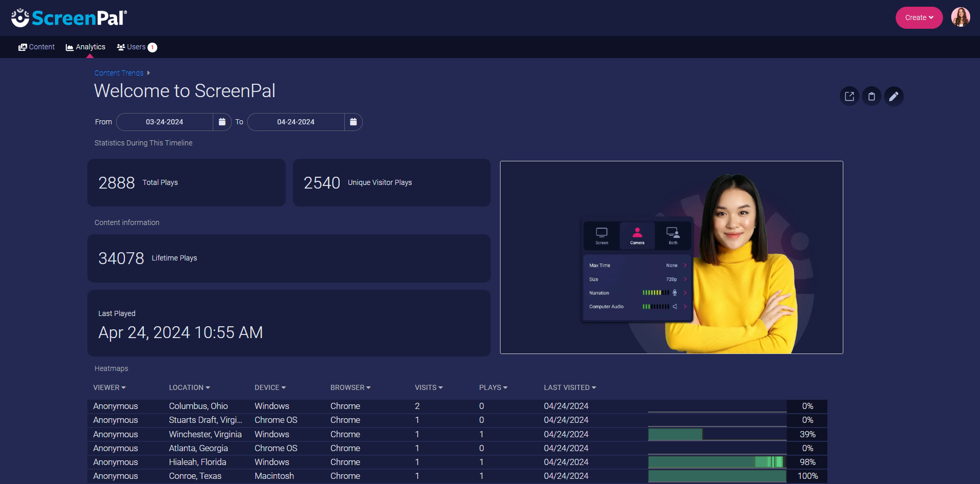Select the Stuarts Draft, Virgi... location cell
980x484 pixels.
(206, 420)
